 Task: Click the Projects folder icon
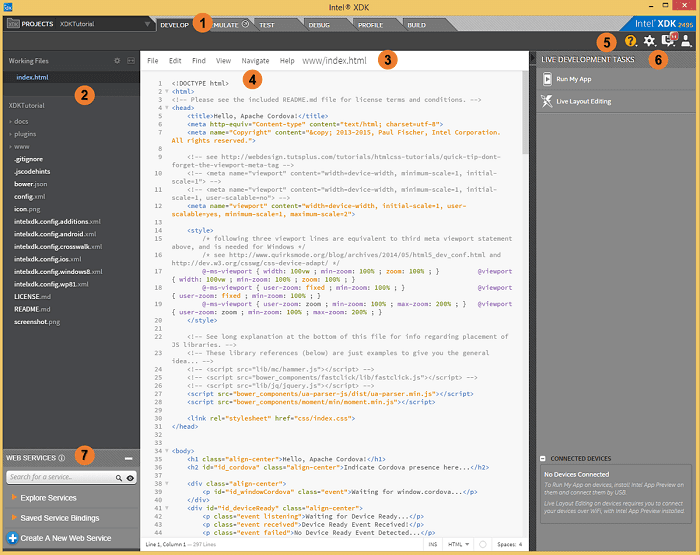[x=13, y=24]
